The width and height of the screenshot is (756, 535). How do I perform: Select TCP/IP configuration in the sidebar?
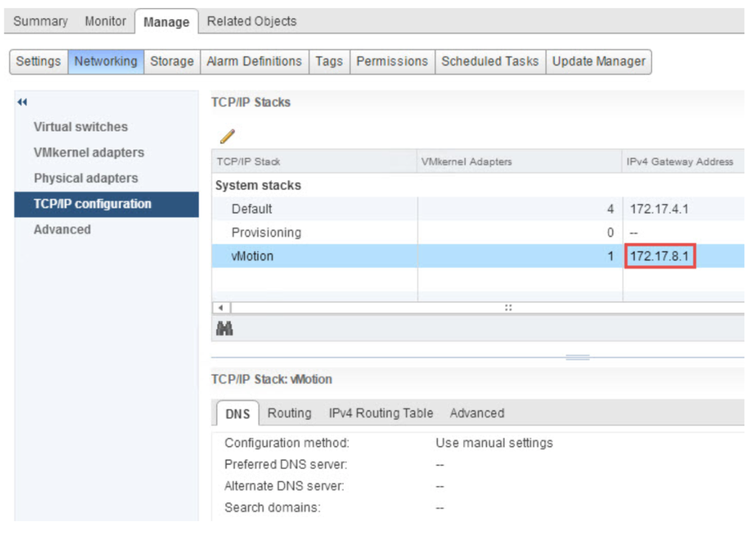click(x=106, y=204)
